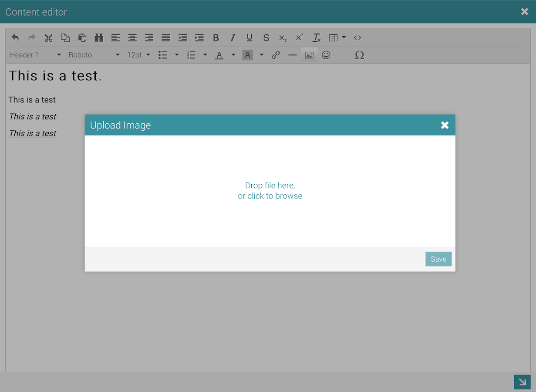Toggle strikethrough formatting
536x392 pixels.
(266, 38)
